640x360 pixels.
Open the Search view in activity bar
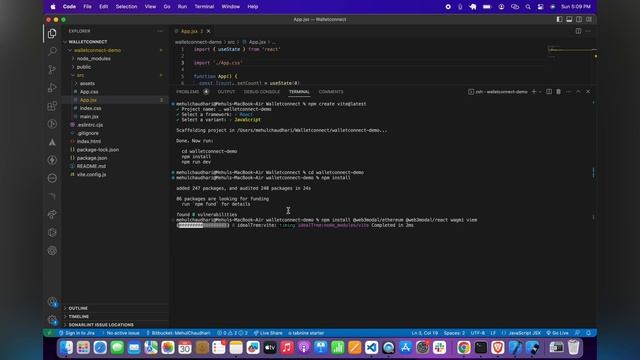click(52, 51)
